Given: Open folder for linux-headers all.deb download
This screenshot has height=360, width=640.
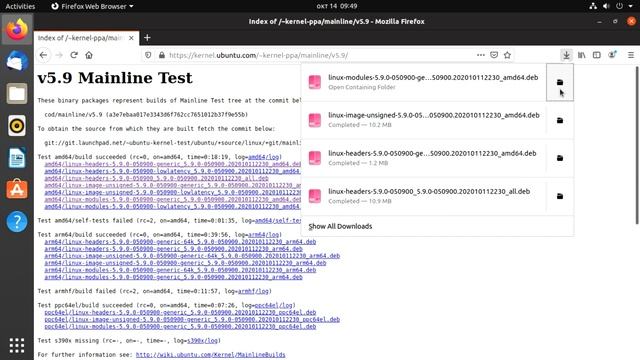Looking at the screenshot, I should [560, 196].
